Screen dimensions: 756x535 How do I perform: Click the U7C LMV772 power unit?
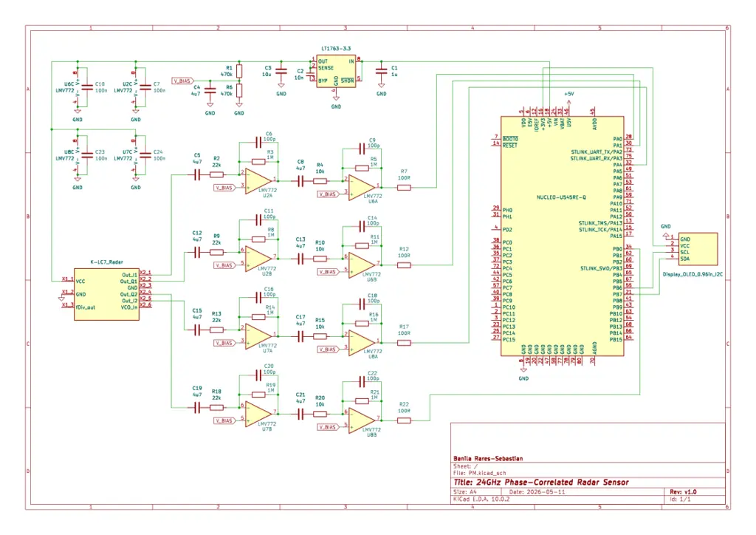136,155
